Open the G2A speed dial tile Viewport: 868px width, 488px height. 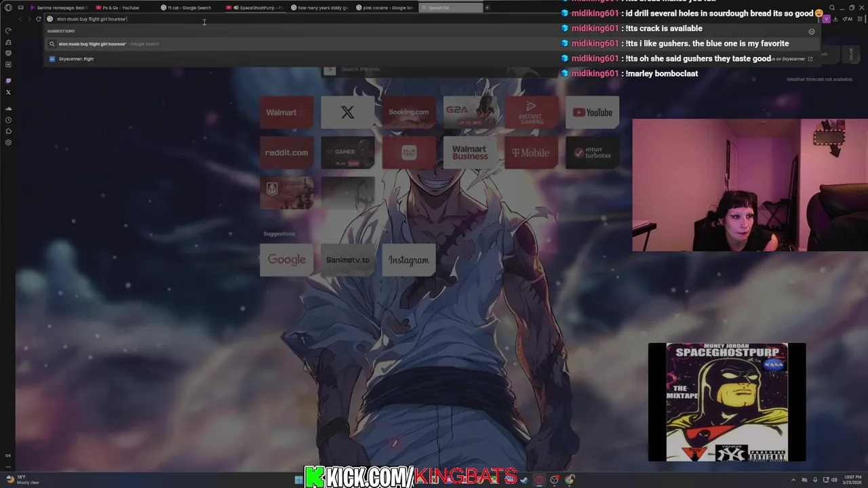point(470,113)
